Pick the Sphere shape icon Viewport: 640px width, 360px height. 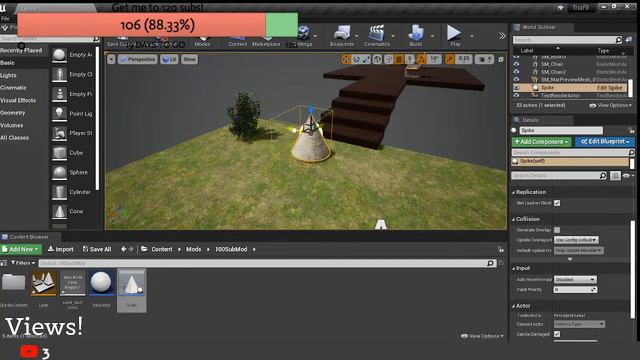click(x=59, y=172)
